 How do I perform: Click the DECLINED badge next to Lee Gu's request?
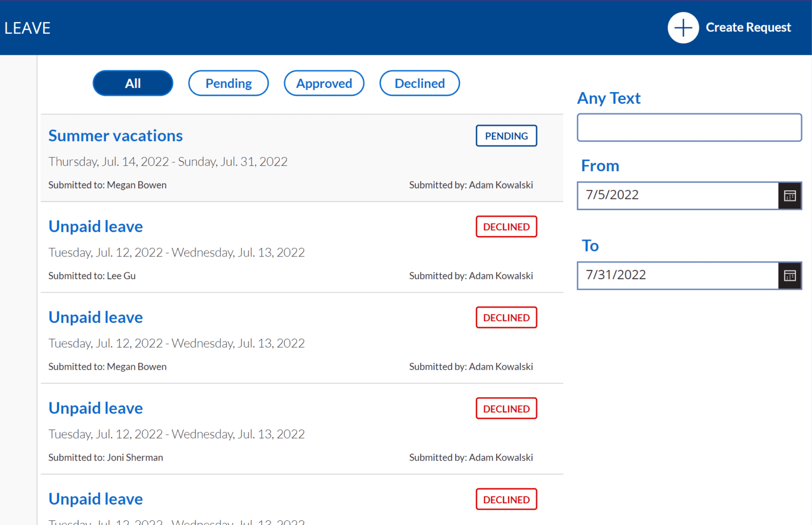tap(506, 226)
